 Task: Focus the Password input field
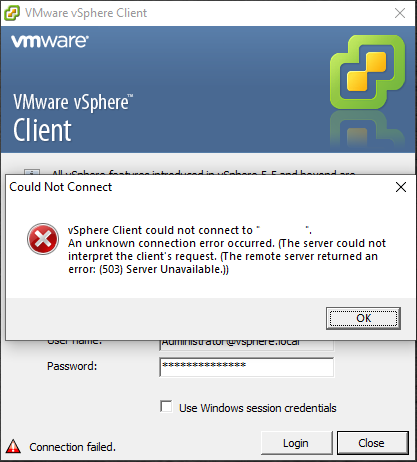coord(247,367)
